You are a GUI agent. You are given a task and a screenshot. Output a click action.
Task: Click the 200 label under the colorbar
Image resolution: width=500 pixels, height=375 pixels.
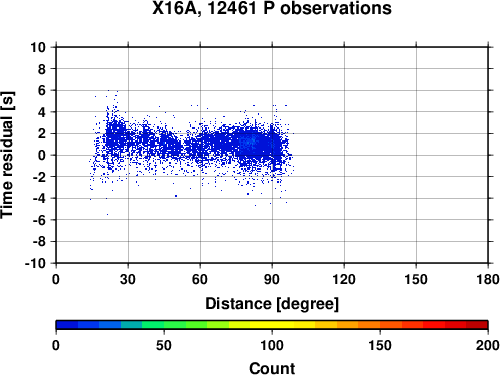pyautogui.click(x=488, y=345)
